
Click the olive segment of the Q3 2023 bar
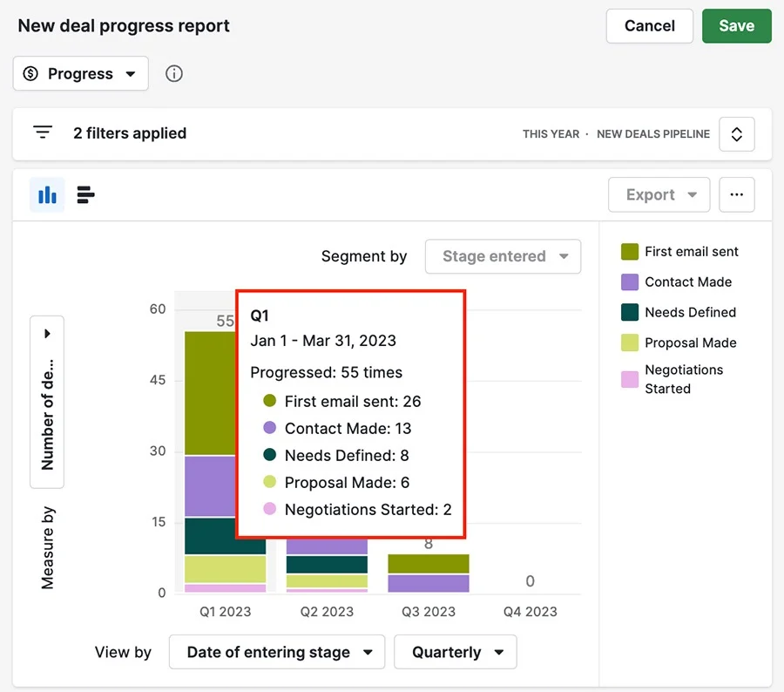429,564
